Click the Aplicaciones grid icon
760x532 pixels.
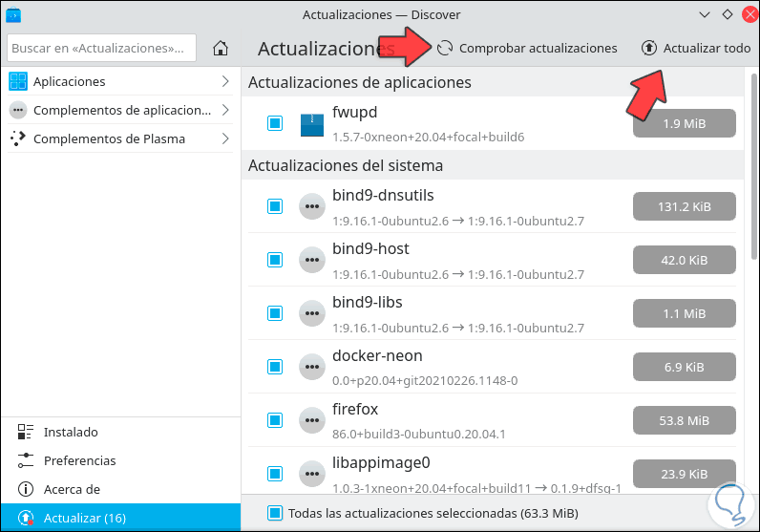pyautogui.click(x=18, y=81)
